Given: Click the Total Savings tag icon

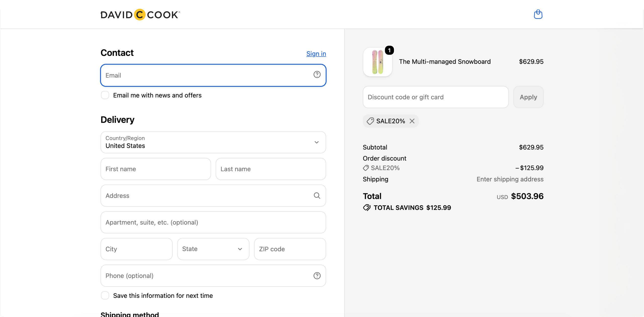Looking at the screenshot, I should coord(367,208).
